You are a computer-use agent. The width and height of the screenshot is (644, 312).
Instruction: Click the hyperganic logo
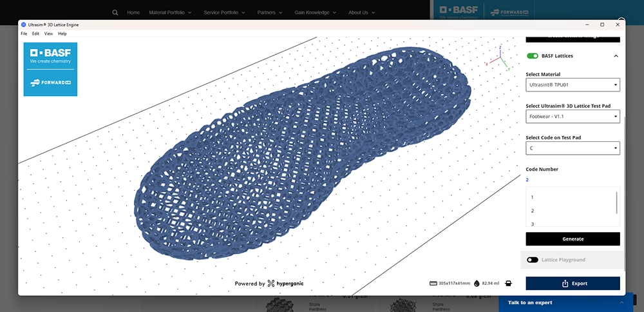tap(285, 283)
